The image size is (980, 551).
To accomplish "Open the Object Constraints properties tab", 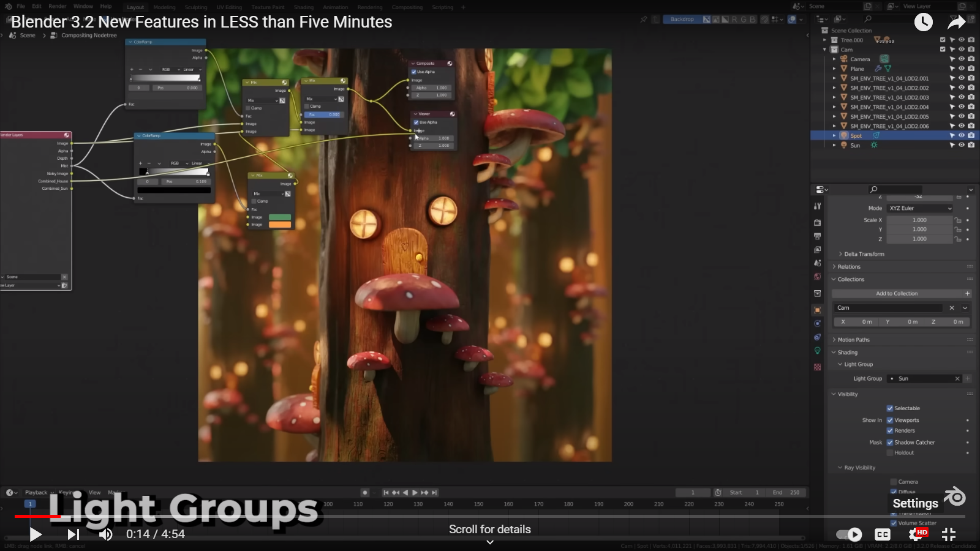I will [817, 337].
